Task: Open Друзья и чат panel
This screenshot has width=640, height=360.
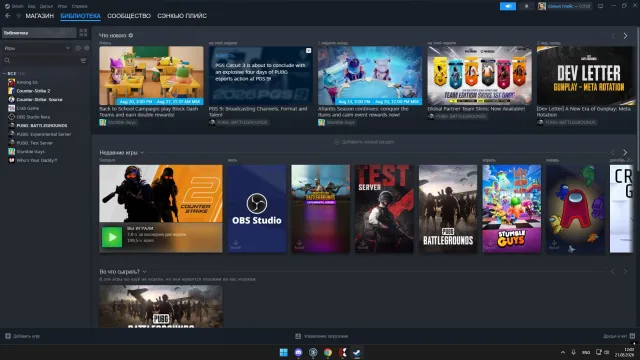Action: (x=619, y=336)
